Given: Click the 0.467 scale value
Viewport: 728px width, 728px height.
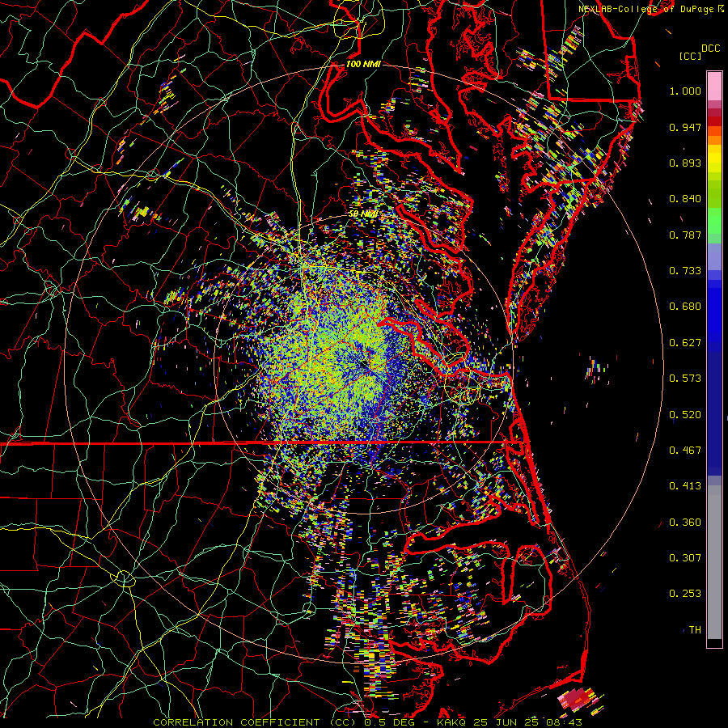Looking at the screenshot, I should coord(685,451).
